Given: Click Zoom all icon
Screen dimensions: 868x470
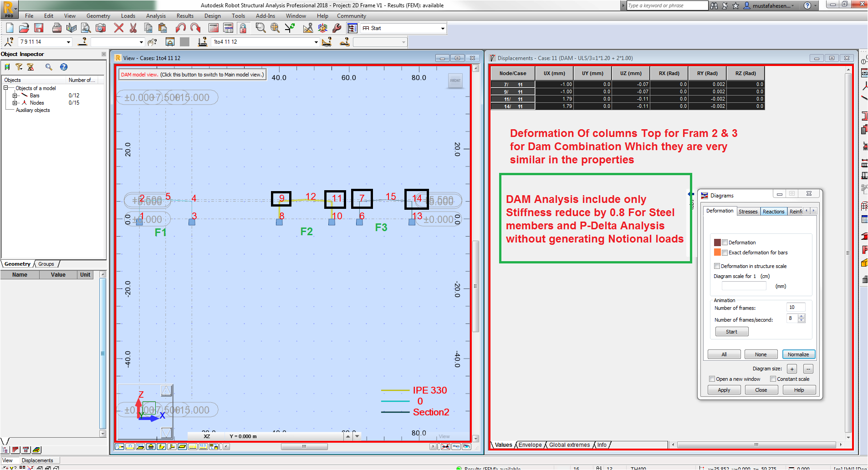Looking at the screenshot, I should click(x=275, y=28).
